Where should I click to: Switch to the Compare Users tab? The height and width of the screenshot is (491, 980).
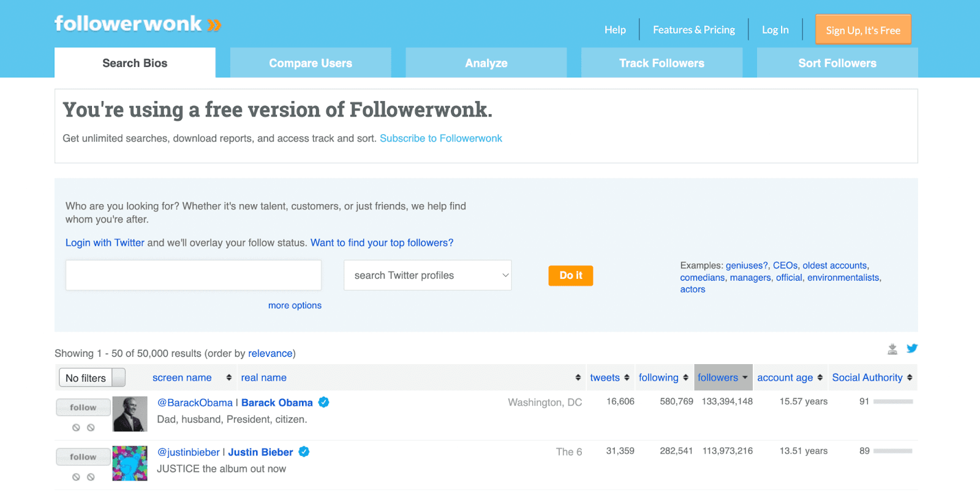(311, 63)
